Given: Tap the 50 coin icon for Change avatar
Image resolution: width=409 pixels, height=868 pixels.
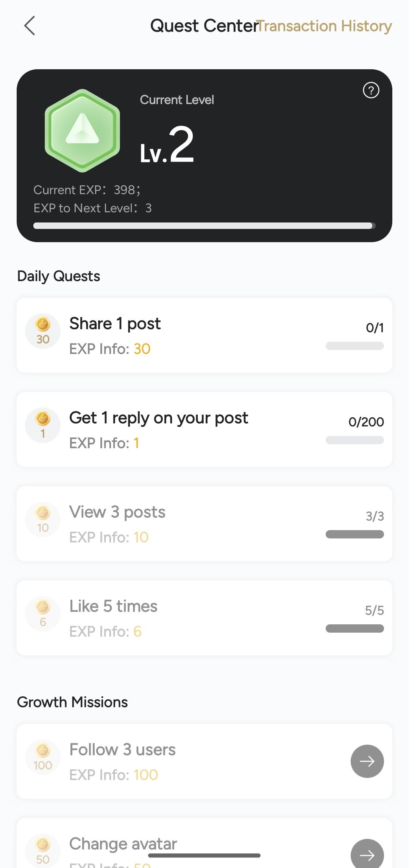Looking at the screenshot, I should point(43,851).
